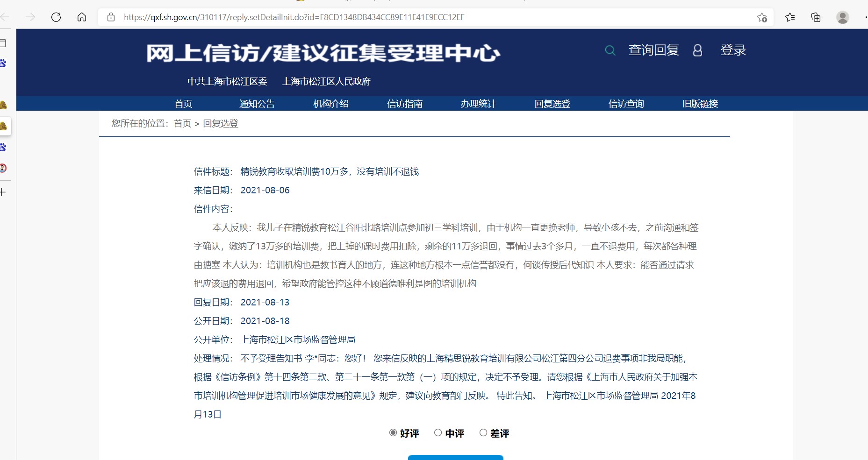Go to 办理统计 in navigation bar

coord(478,104)
